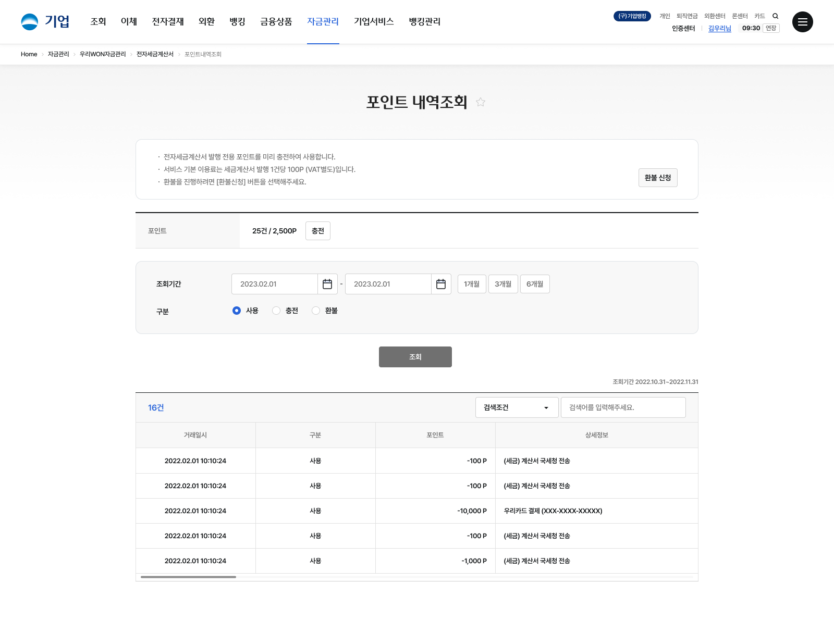The height and width of the screenshot is (644, 834).
Task: Expand the 검색조건 dropdown
Action: coord(517,407)
